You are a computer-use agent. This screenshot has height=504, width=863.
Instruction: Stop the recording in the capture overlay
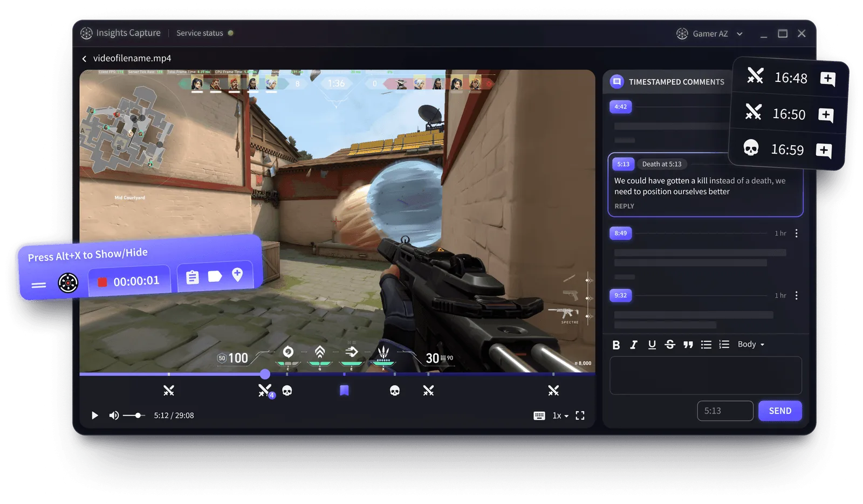(x=102, y=280)
